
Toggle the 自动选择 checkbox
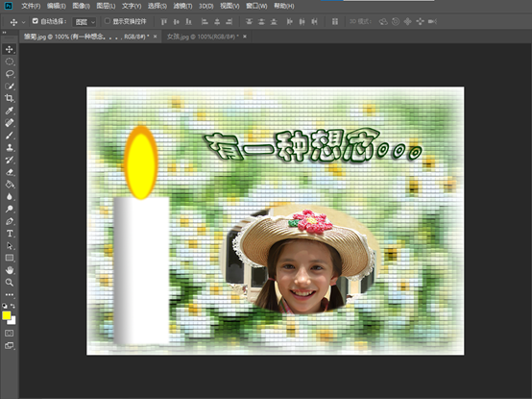coord(35,21)
